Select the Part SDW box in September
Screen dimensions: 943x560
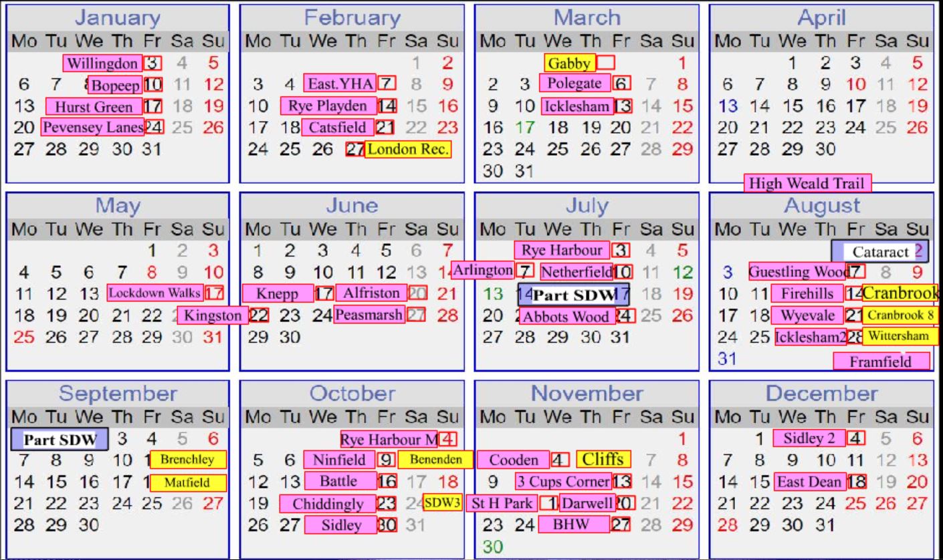[60, 440]
